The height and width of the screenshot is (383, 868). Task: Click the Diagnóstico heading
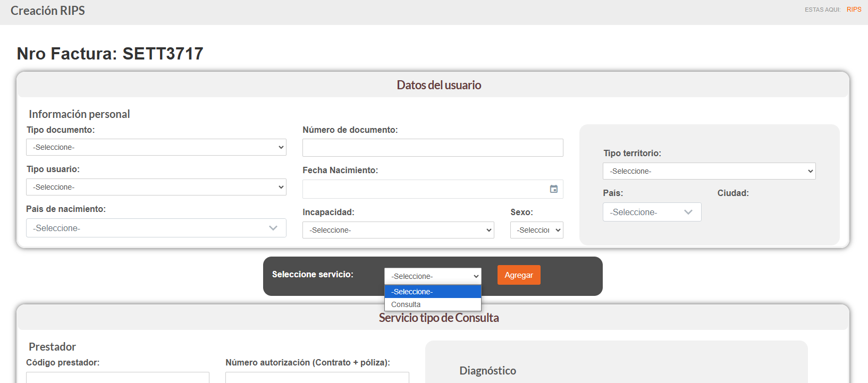coord(488,371)
